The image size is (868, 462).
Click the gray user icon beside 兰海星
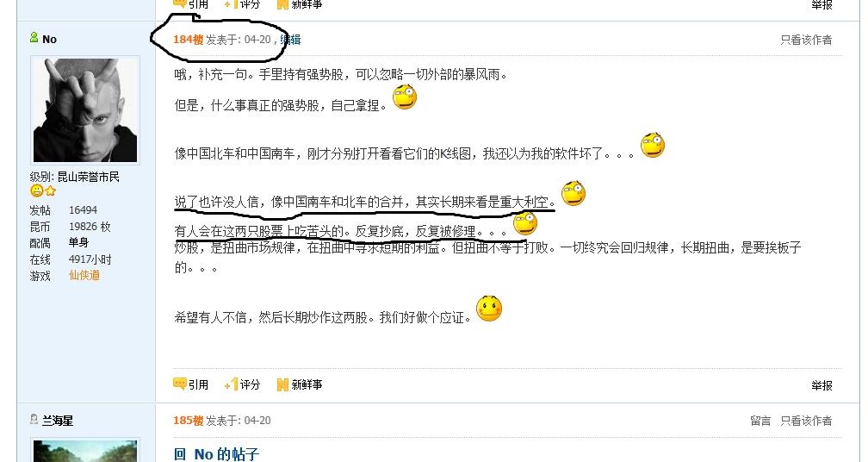tap(34, 420)
